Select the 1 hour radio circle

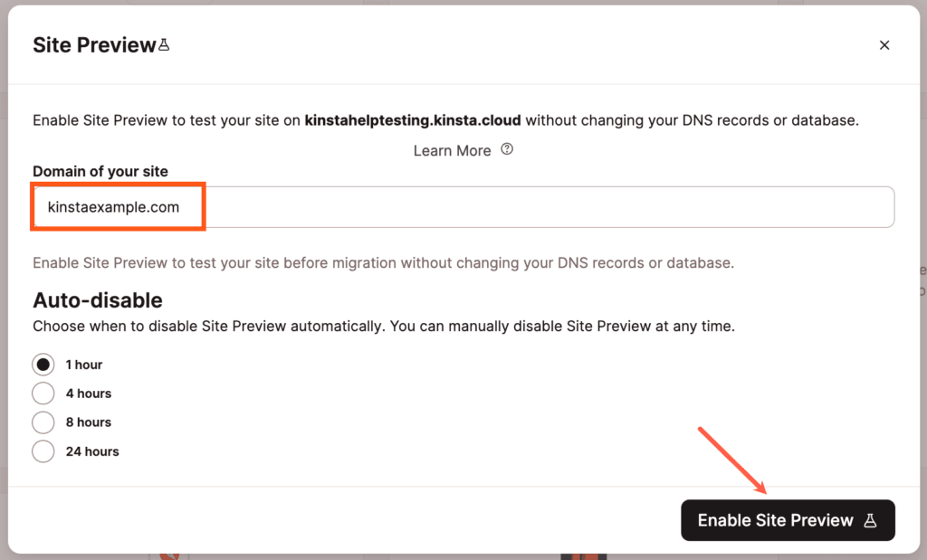43,365
